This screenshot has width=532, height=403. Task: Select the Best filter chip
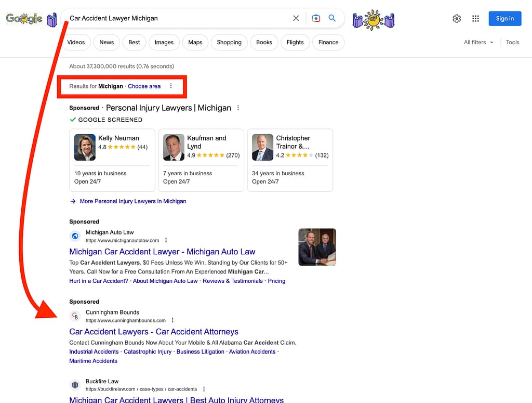click(x=134, y=42)
